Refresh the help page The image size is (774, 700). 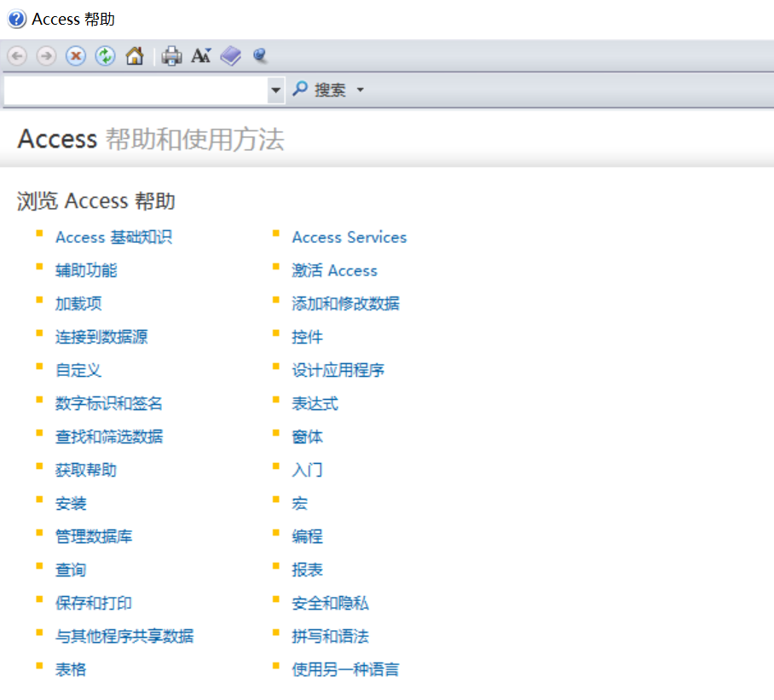click(x=105, y=55)
